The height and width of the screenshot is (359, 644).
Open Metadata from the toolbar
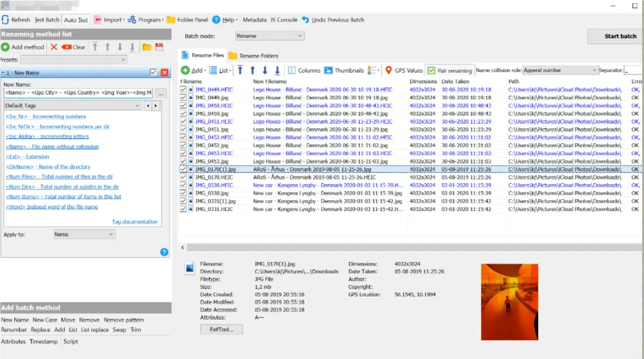coord(255,20)
